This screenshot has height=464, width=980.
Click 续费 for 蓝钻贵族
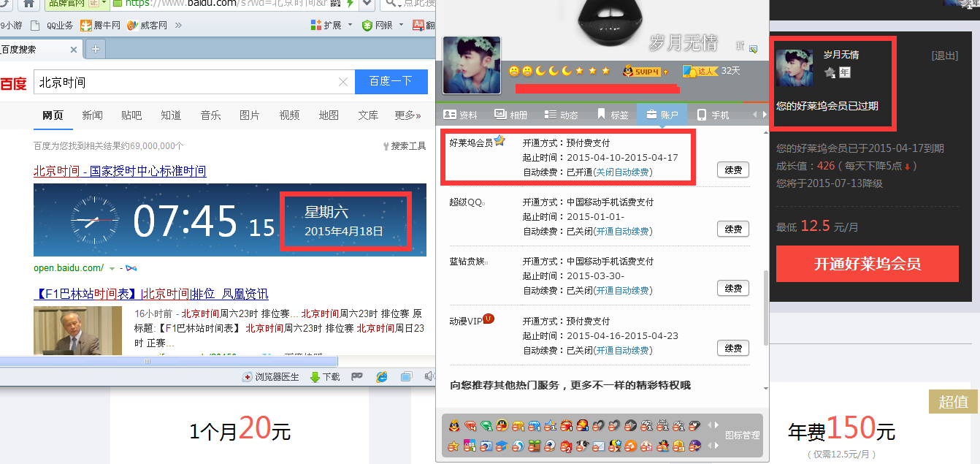point(733,289)
